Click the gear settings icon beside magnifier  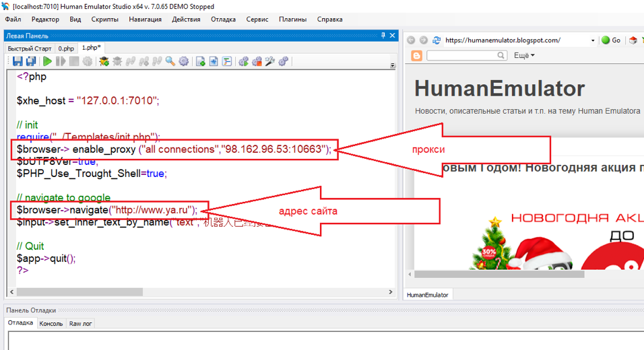(x=184, y=61)
